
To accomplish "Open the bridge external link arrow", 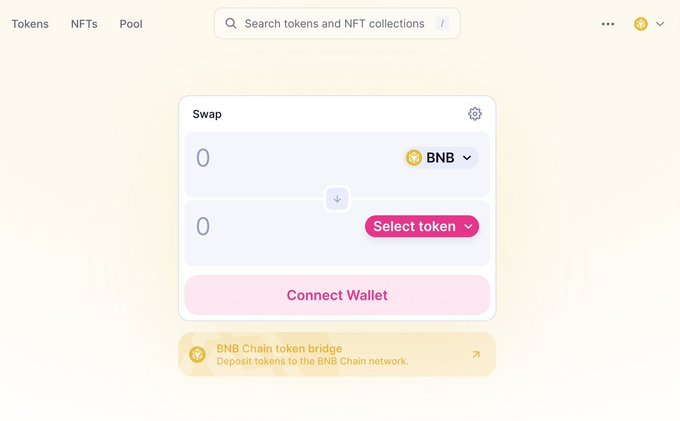I will tap(476, 354).
